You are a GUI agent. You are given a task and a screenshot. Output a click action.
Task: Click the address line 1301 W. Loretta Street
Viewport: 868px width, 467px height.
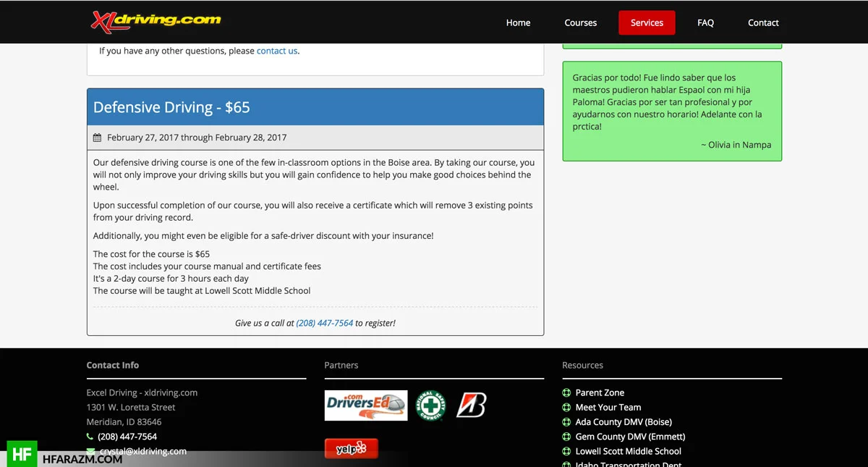[131, 407]
